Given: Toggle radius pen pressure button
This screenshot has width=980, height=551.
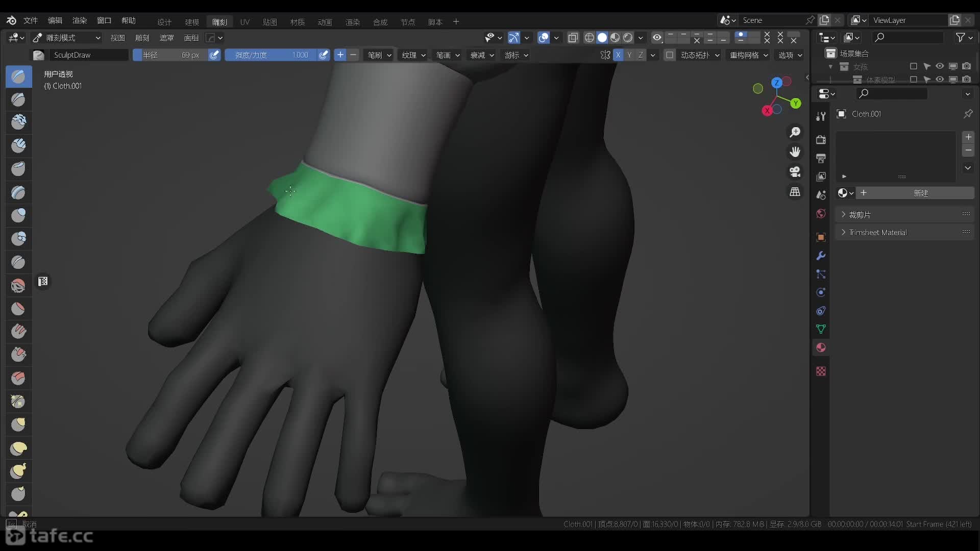Looking at the screenshot, I should pos(214,55).
